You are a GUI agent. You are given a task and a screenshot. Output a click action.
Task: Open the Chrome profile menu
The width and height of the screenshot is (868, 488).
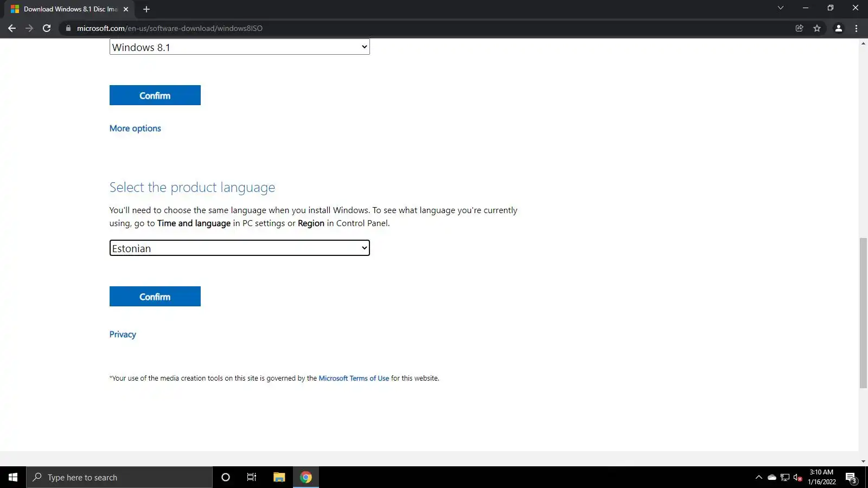pos(838,28)
